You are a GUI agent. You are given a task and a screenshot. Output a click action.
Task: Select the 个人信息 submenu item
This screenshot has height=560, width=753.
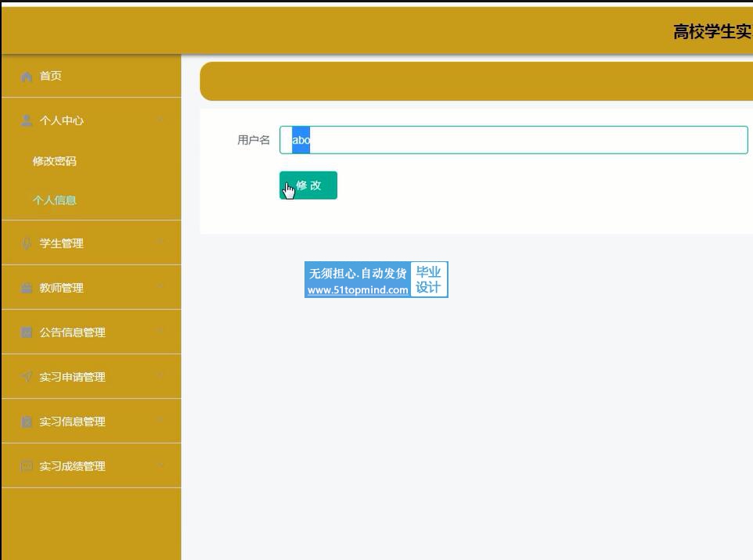coord(55,200)
